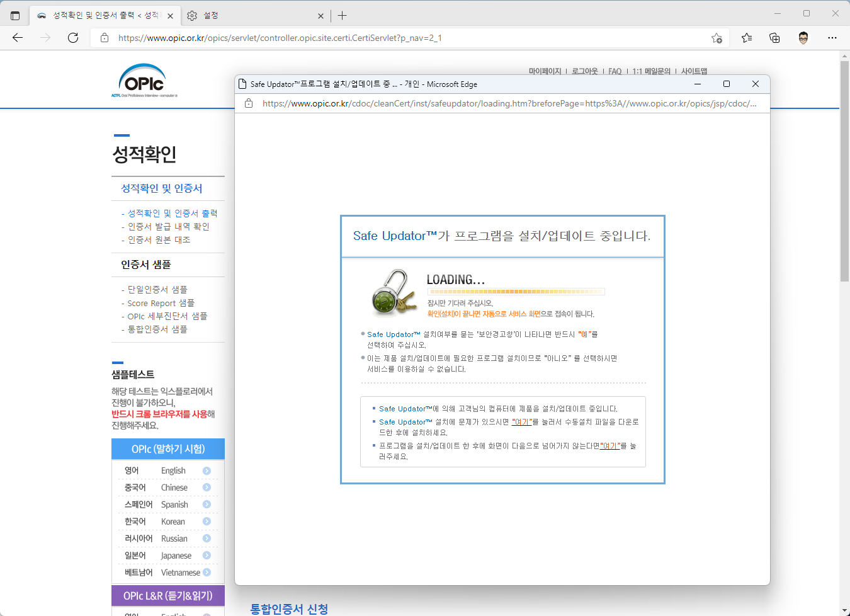Switch to the 성적확인 및 인증서 출력 tab
This screenshot has width=850, height=616.
104,16
